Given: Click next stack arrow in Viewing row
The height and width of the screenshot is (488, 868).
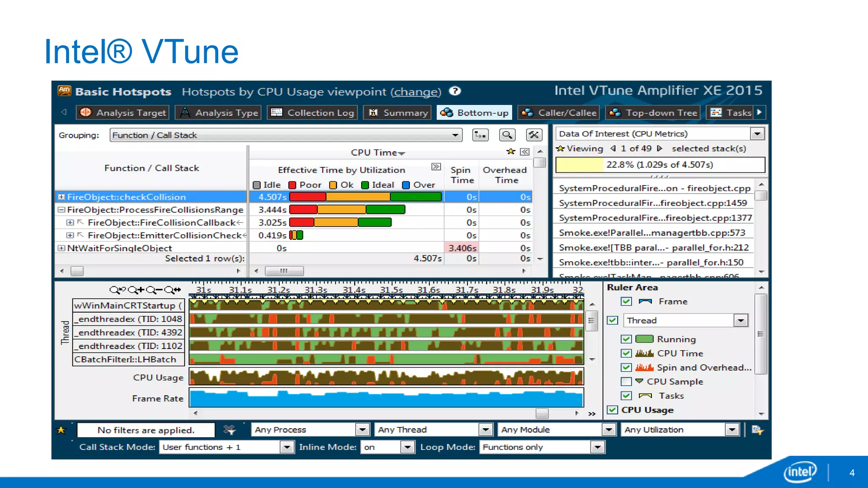Looking at the screenshot, I should point(659,149).
